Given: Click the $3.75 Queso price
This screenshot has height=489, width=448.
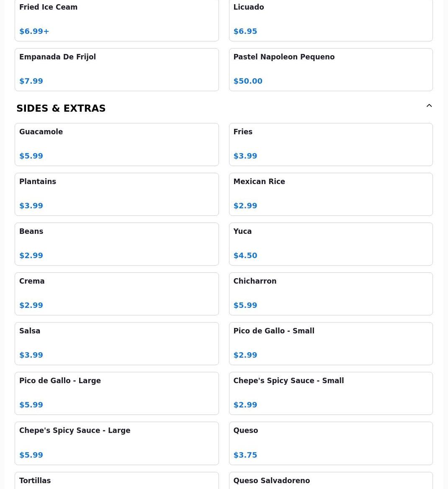Looking at the screenshot, I should click(x=245, y=455).
